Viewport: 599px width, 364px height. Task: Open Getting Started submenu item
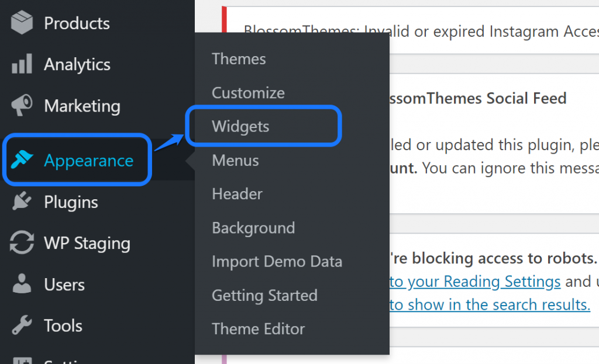point(264,296)
